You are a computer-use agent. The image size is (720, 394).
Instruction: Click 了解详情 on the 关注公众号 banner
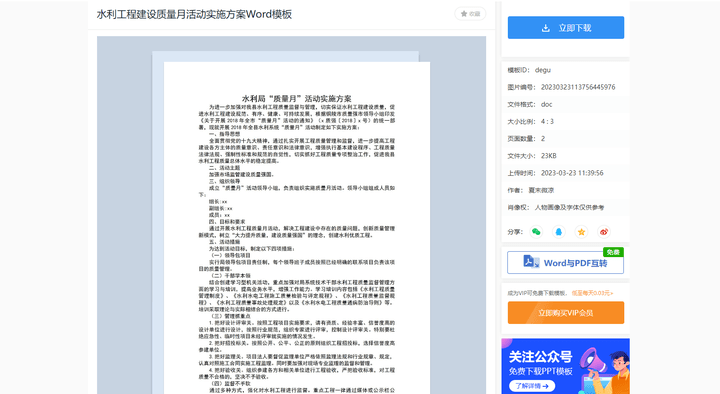pos(531,386)
